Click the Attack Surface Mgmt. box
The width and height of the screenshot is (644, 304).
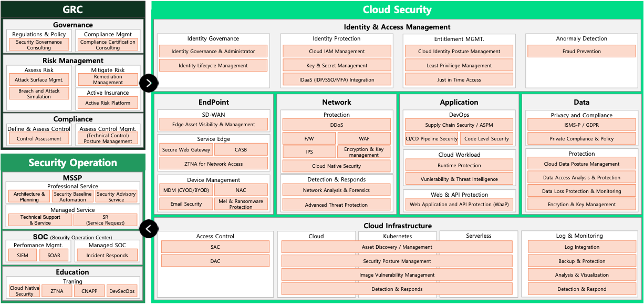click(39, 80)
